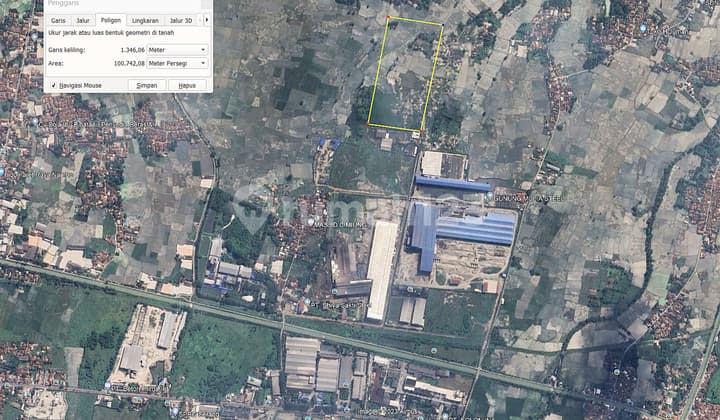Switch to the Garis tab
The height and width of the screenshot is (420, 720).
[x=58, y=21]
